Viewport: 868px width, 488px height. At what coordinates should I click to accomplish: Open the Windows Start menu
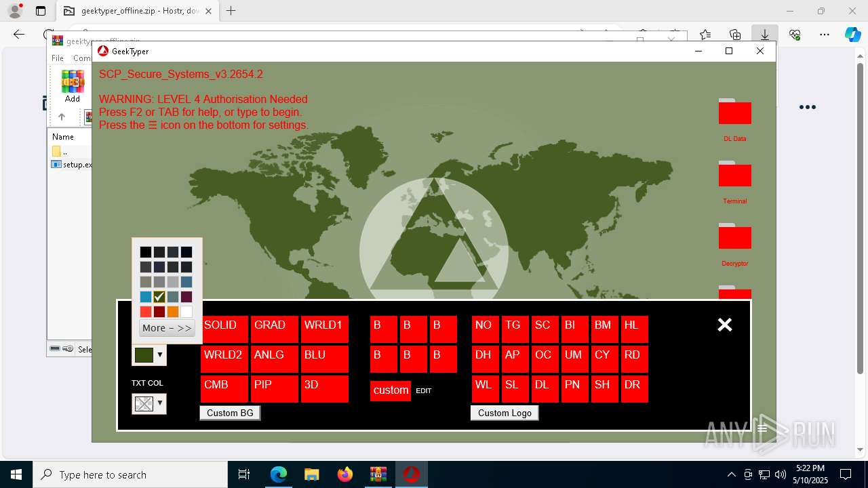[x=16, y=474]
